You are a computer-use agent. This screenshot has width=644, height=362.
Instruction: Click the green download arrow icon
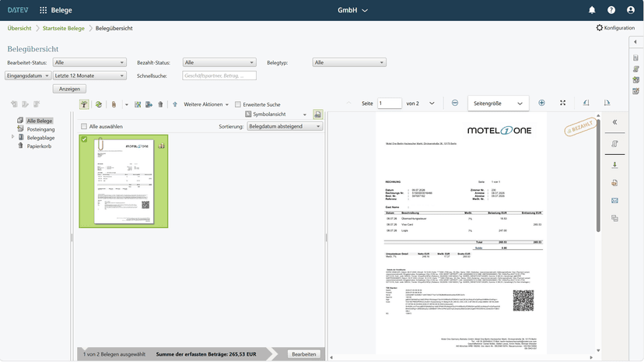(x=615, y=165)
